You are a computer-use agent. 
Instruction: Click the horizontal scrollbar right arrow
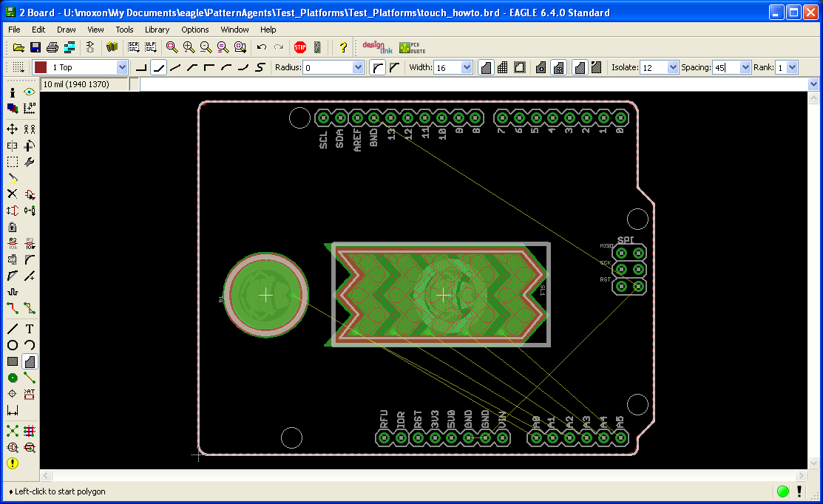coord(801,476)
